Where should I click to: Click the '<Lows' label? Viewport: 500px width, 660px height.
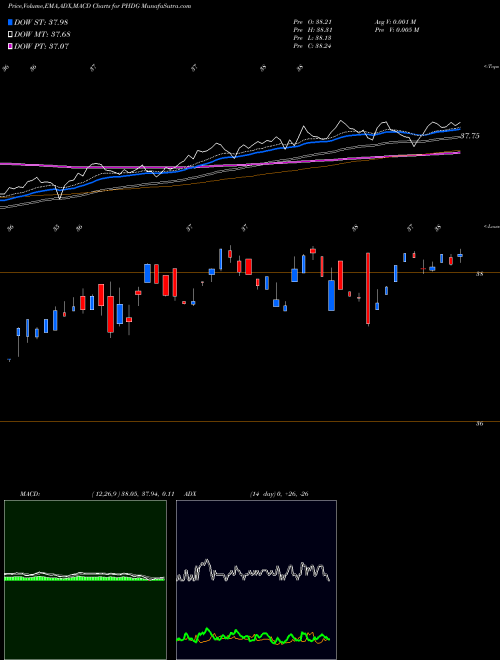491,226
